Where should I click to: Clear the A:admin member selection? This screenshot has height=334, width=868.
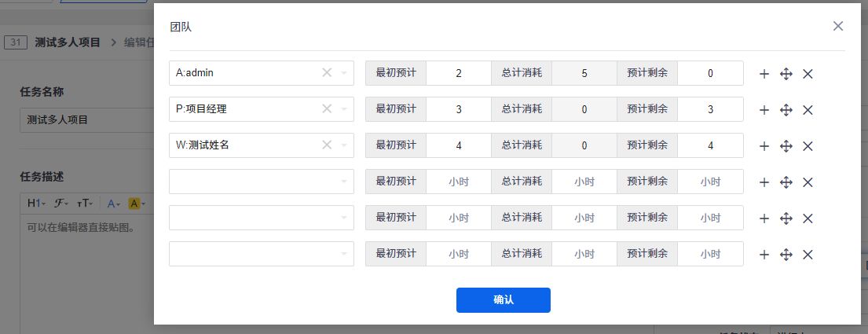coord(327,73)
